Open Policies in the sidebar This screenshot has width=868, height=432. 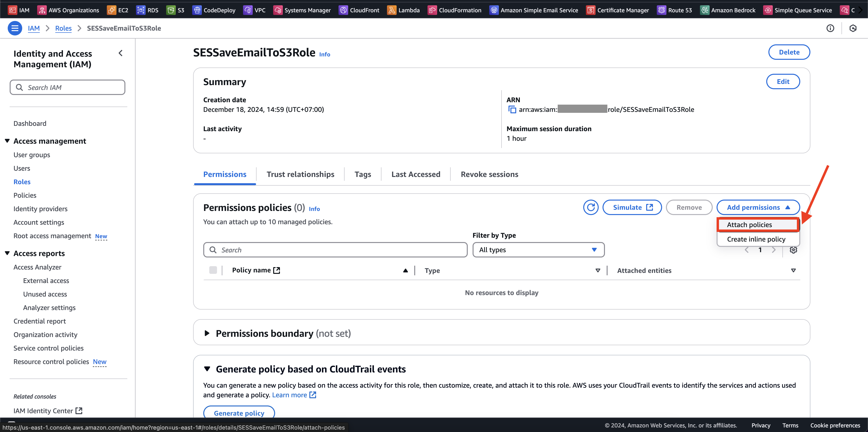click(x=25, y=195)
